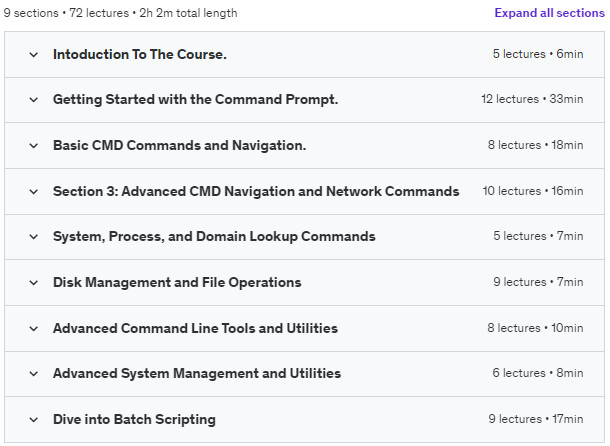Viewport: 610px width, 446px height.
Task: Open the 'Dive into Batch Scripting' title
Action: coord(134,419)
